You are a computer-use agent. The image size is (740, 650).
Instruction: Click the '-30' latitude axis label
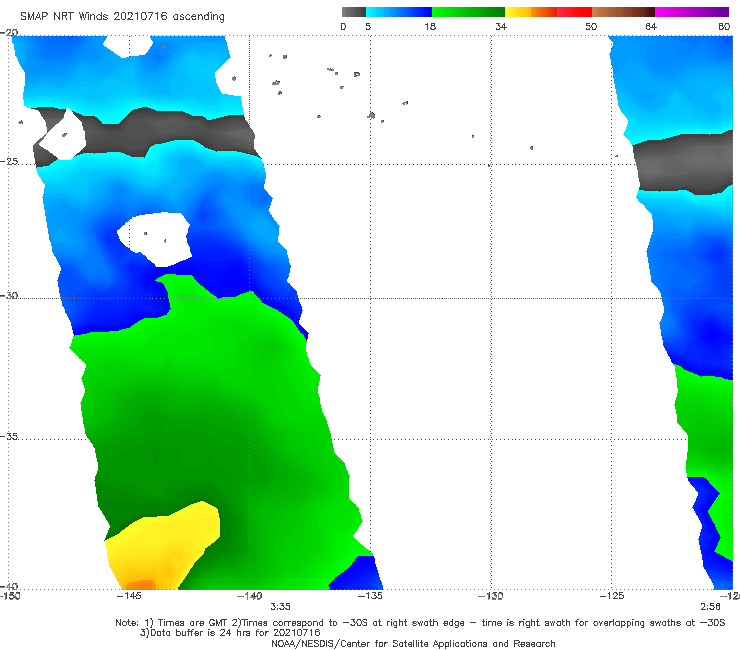[9, 295]
